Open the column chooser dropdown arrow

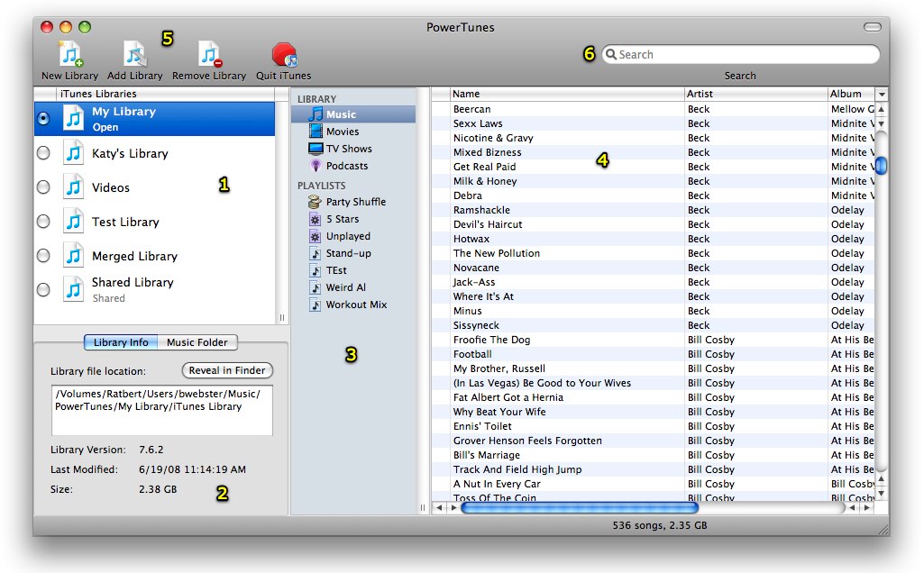pos(881,94)
